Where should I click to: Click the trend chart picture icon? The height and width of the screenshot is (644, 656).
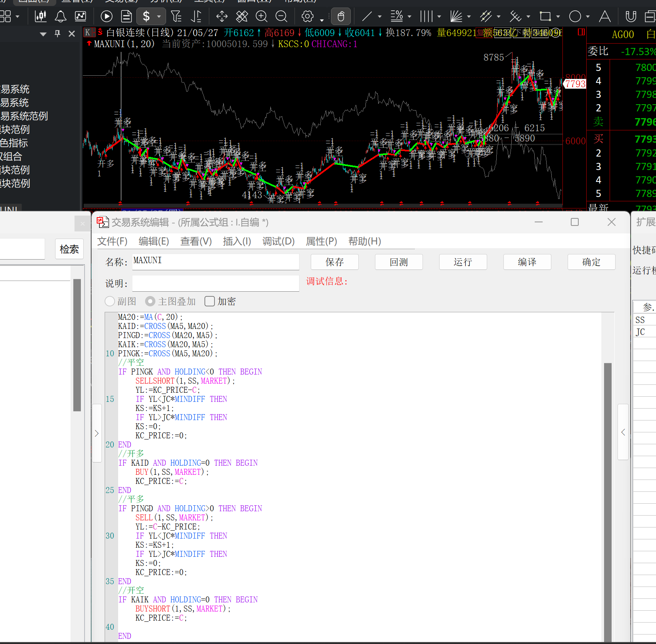coord(80,16)
